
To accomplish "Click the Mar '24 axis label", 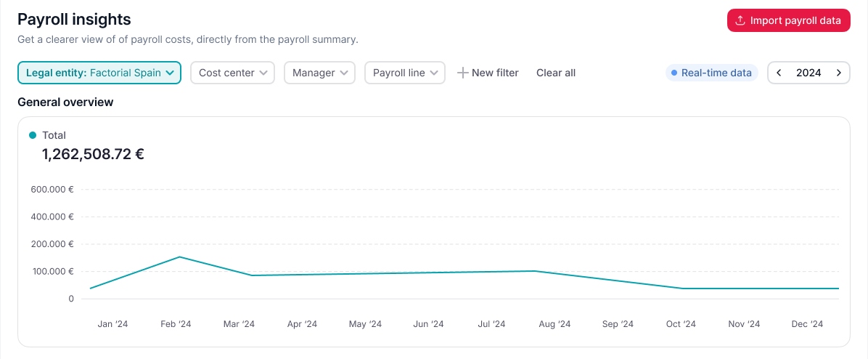I will tap(239, 324).
